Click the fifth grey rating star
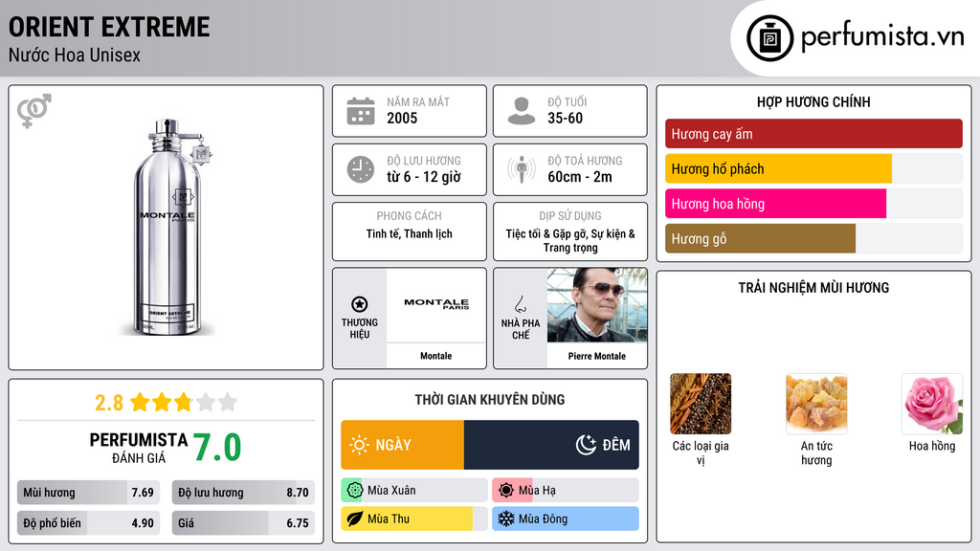Image resolution: width=980 pixels, height=551 pixels. coord(228,402)
